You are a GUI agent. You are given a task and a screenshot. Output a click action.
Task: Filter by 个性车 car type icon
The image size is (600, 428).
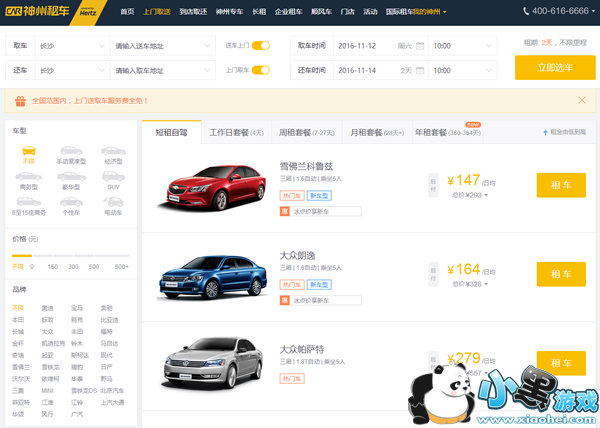point(71,201)
